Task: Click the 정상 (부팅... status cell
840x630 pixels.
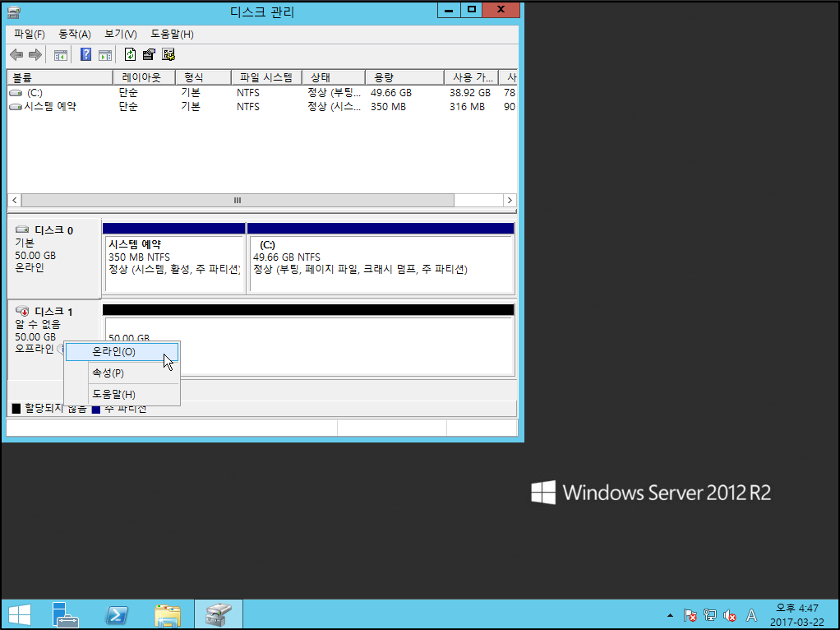Action: (335, 93)
